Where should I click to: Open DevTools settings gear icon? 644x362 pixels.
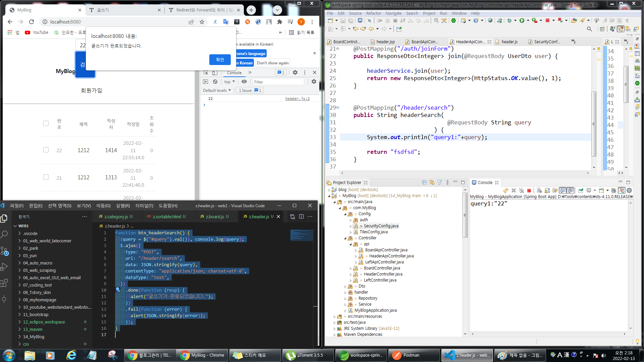pos(295,72)
